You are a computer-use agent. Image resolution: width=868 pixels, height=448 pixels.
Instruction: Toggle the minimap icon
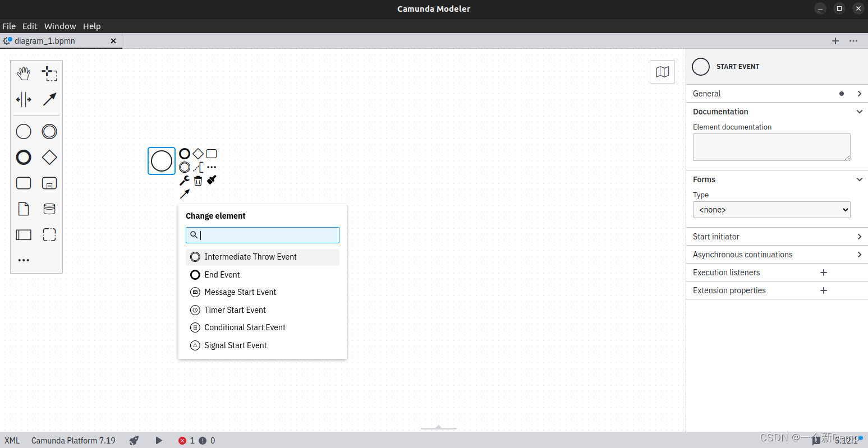pos(663,72)
